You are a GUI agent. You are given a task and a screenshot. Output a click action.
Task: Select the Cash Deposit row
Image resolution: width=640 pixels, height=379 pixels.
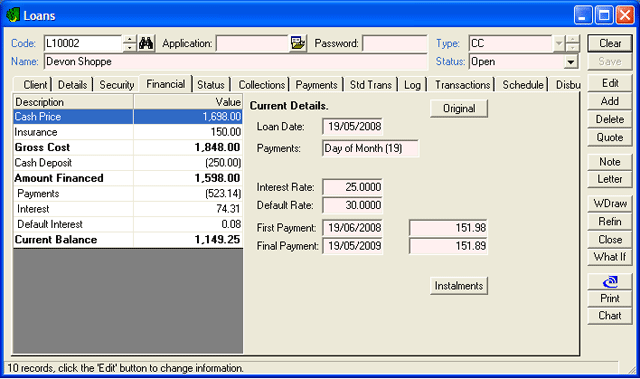128,163
